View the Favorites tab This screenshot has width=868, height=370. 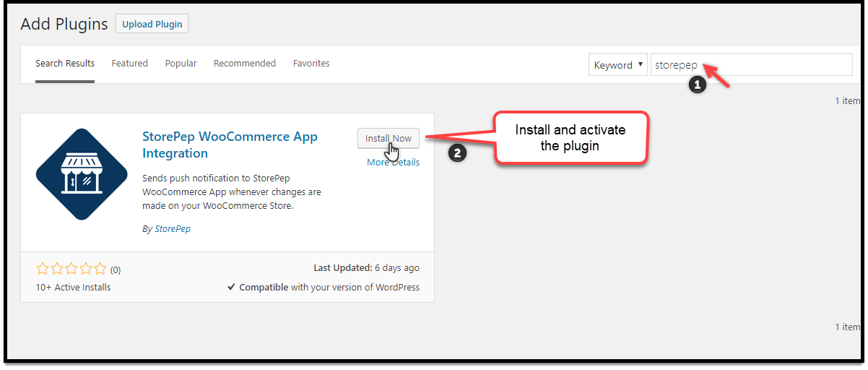(311, 64)
